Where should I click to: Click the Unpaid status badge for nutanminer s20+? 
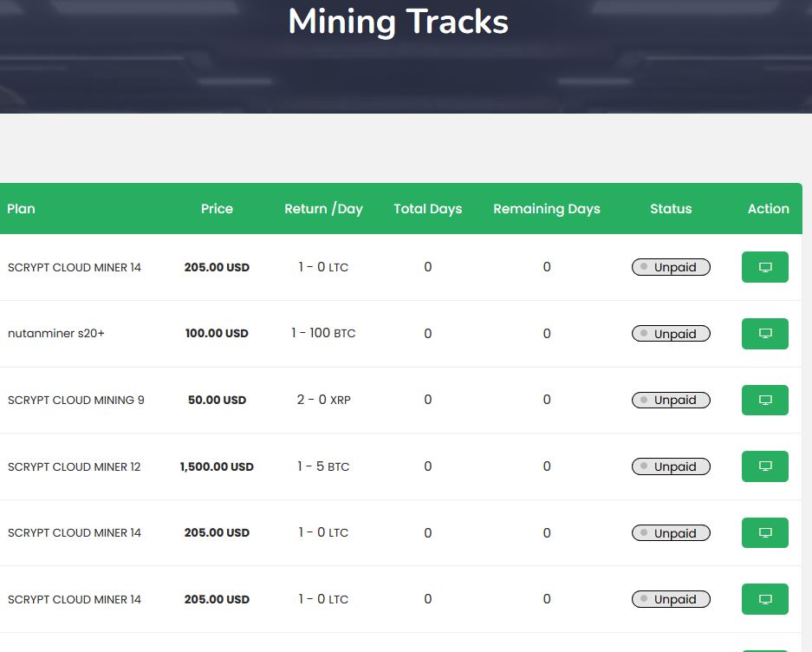671,334
